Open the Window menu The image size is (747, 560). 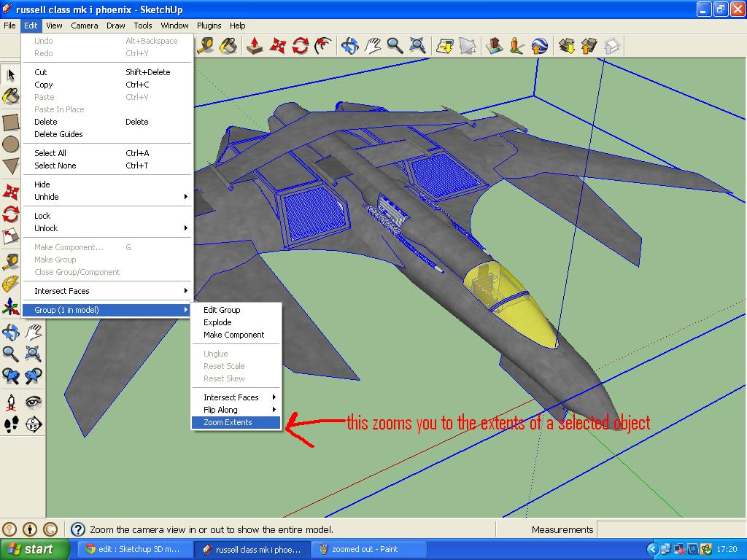(x=174, y=26)
